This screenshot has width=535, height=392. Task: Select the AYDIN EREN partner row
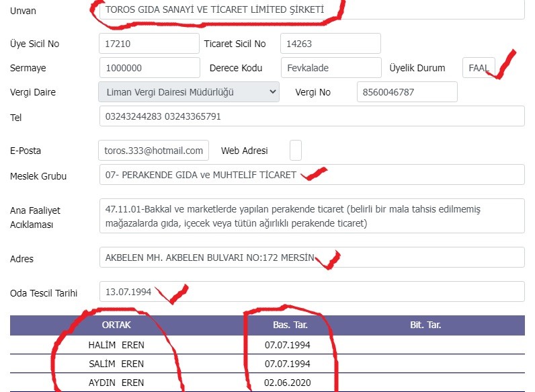point(267,383)
